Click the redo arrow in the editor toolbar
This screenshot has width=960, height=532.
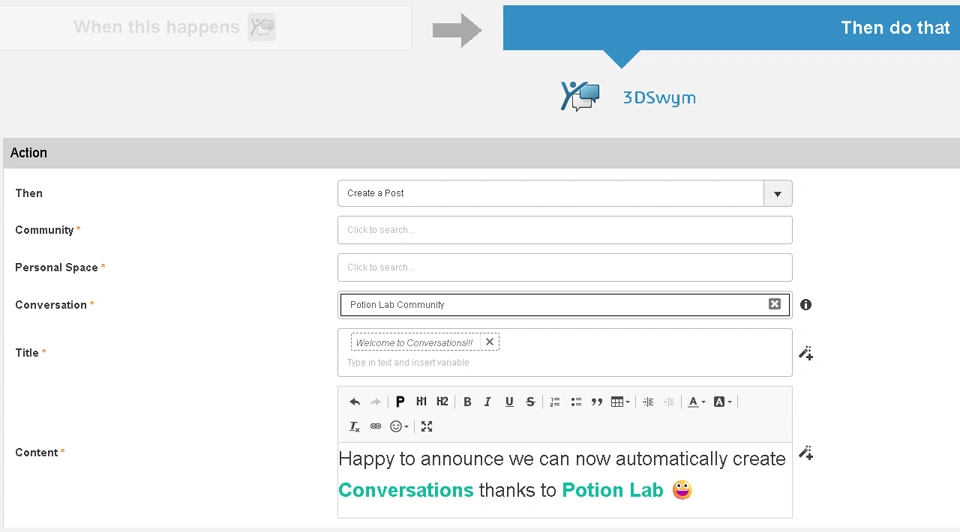coord(375,402)
